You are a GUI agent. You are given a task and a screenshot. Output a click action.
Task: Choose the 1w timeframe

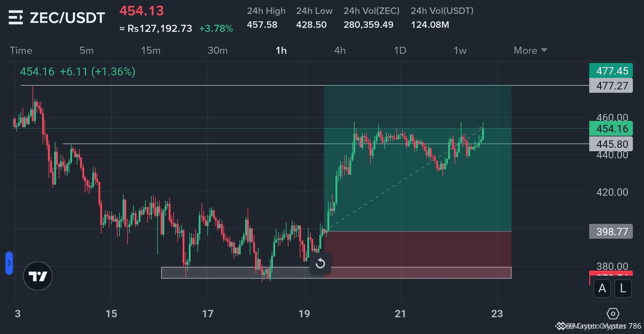pos(460,50)
